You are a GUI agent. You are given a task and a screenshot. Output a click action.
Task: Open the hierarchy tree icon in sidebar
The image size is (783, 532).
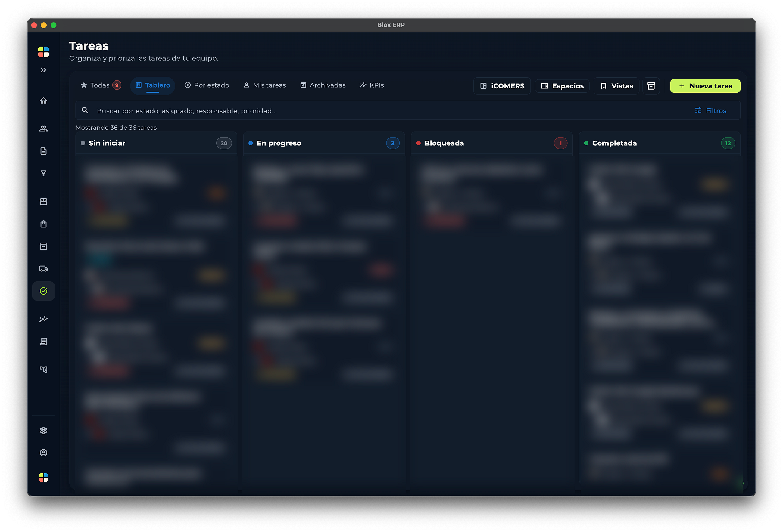click(x=43, y=370)
